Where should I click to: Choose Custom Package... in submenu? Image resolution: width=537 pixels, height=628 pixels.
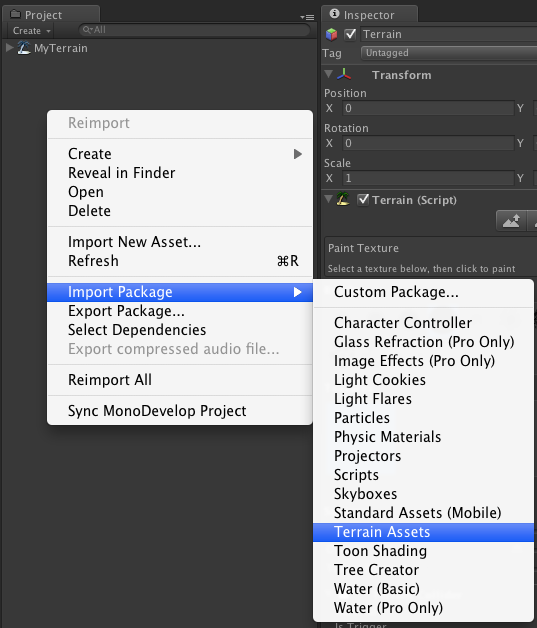pos(423,292)
